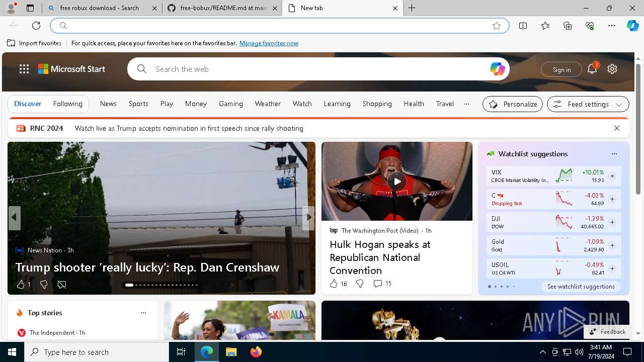Dismiss the RNC 2024 banner

coord(617,128)
